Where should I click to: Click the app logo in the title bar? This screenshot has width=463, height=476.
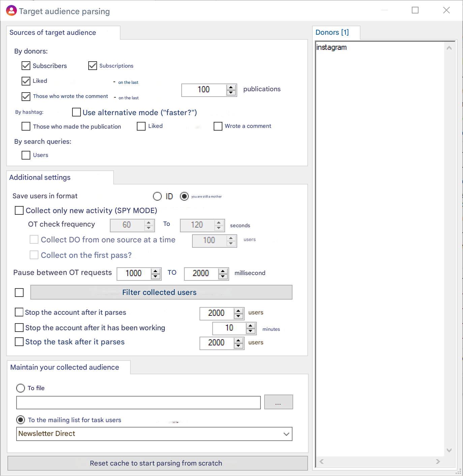11,10
